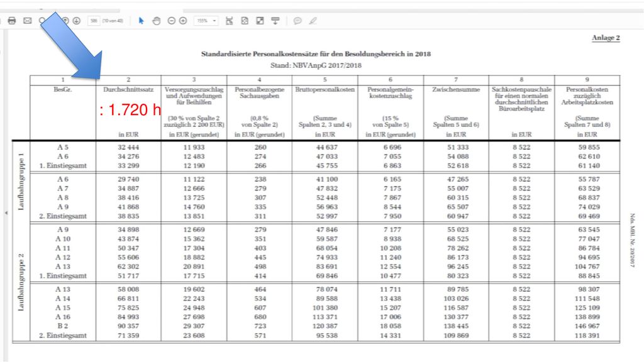Activate the selection arrow tool
The height and width of the screenshot is (362, 644).
click(142, 21)
